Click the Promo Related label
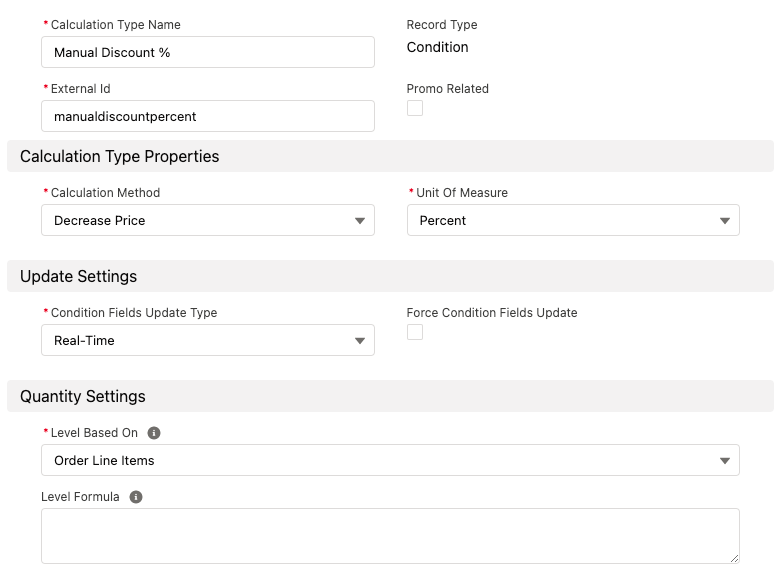 click(447, 89)
